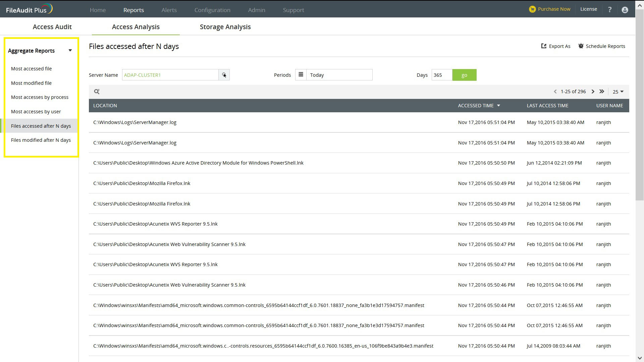Click the table search magnifier icon
Viewport: 644px width, 362px height.
click(97, 92)
